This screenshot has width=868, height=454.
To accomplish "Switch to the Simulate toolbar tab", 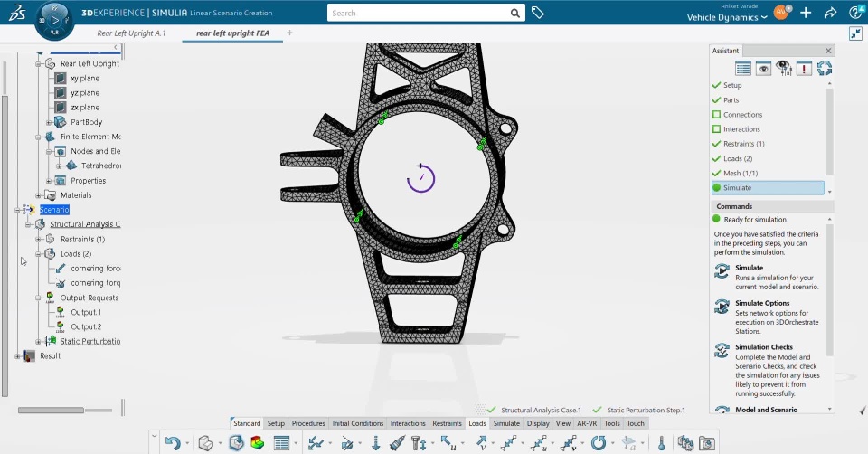I will point(506,423).
